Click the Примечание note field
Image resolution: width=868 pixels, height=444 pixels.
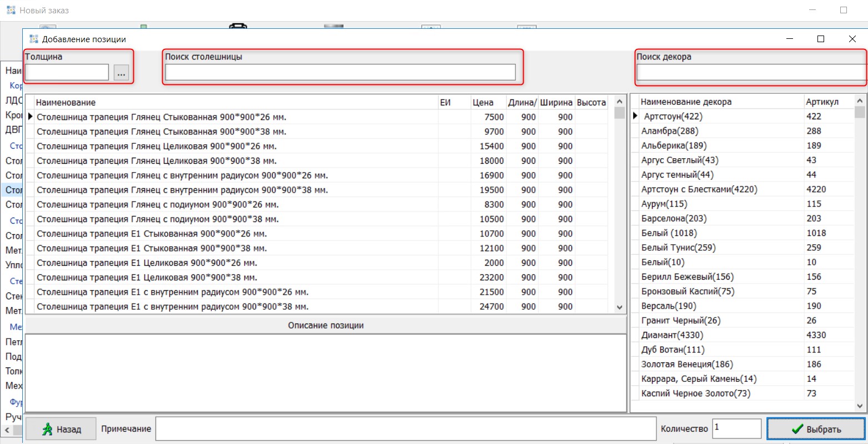[405, 428]
